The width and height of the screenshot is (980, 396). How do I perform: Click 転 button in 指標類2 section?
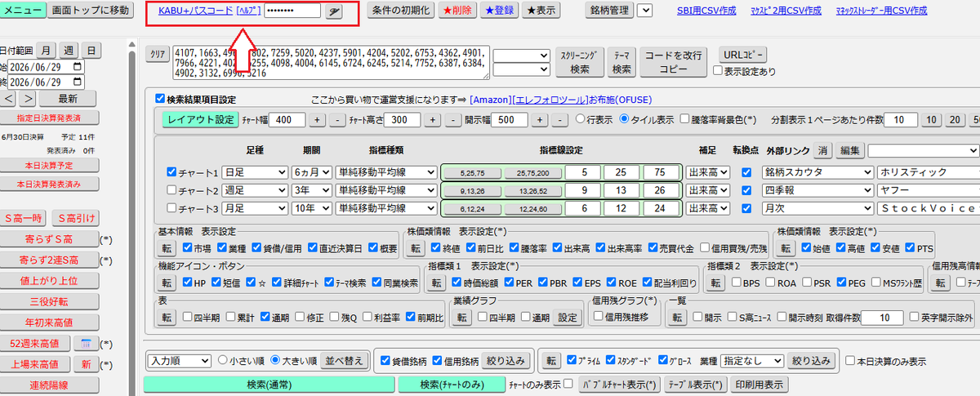tap(715, 283)
